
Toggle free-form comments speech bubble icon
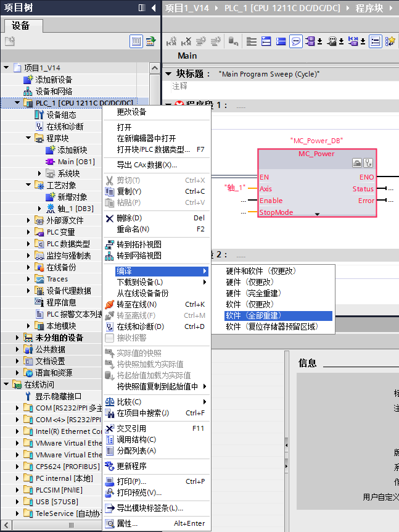(295, 41)
